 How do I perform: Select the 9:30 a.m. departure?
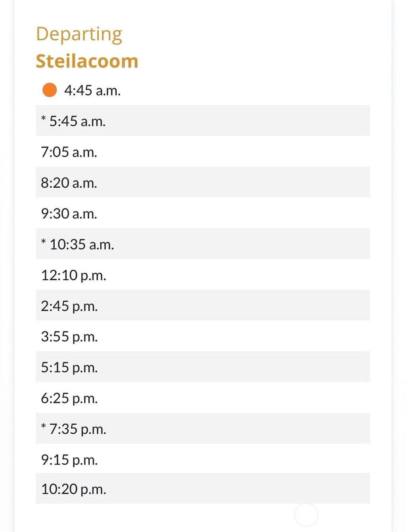point(69,214)
